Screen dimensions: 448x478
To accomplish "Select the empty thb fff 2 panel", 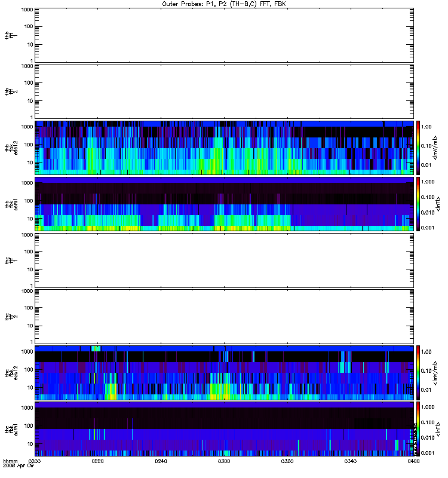I will (x=224, y=91).
